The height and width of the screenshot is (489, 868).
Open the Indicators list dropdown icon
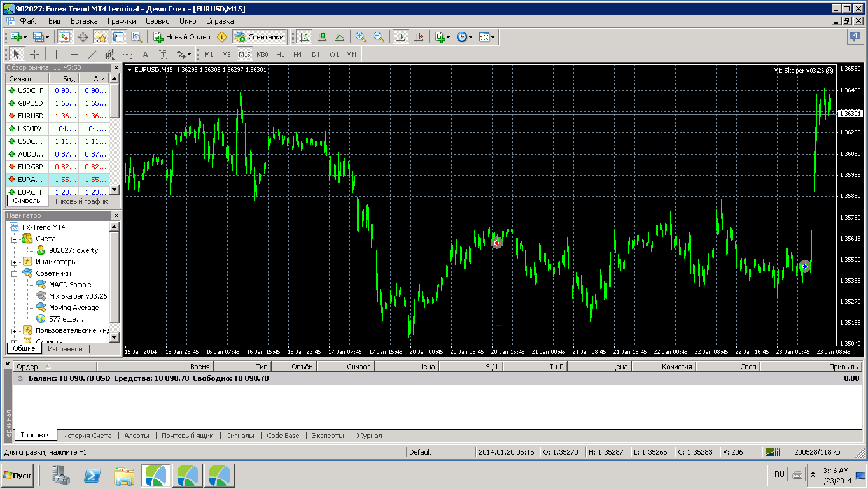point(442,37)
